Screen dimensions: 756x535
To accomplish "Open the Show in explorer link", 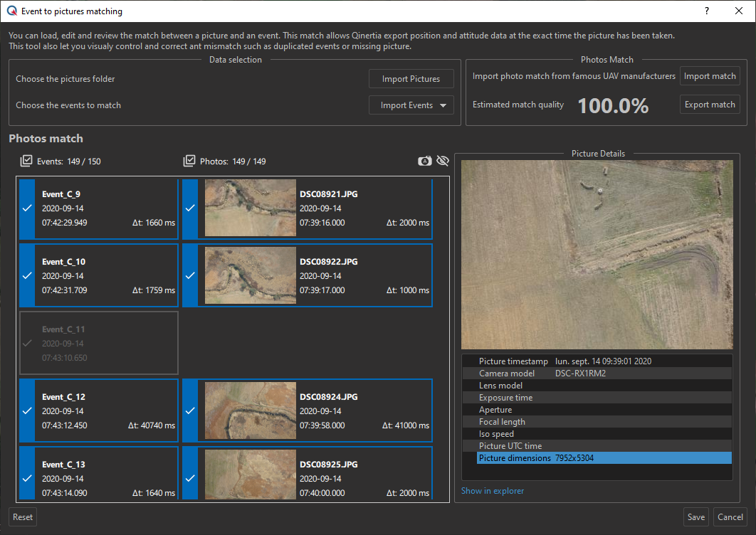I will pos(493,491).
